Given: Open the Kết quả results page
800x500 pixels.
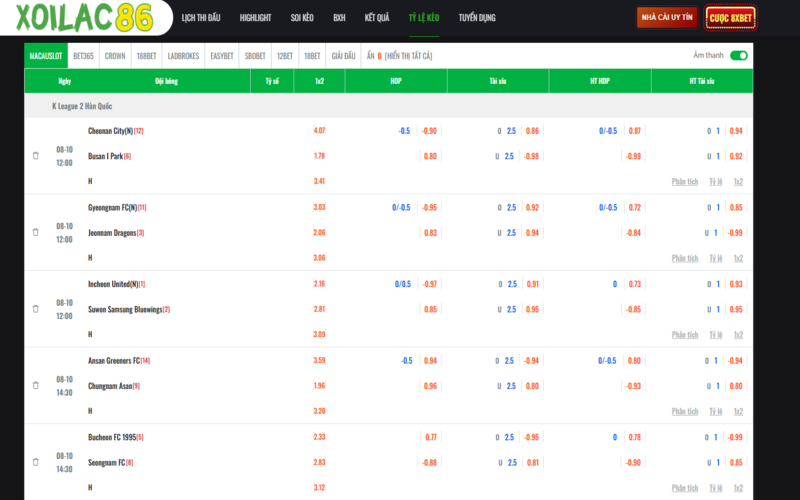Looking at the screenshot, I should (x=377, y=18).
